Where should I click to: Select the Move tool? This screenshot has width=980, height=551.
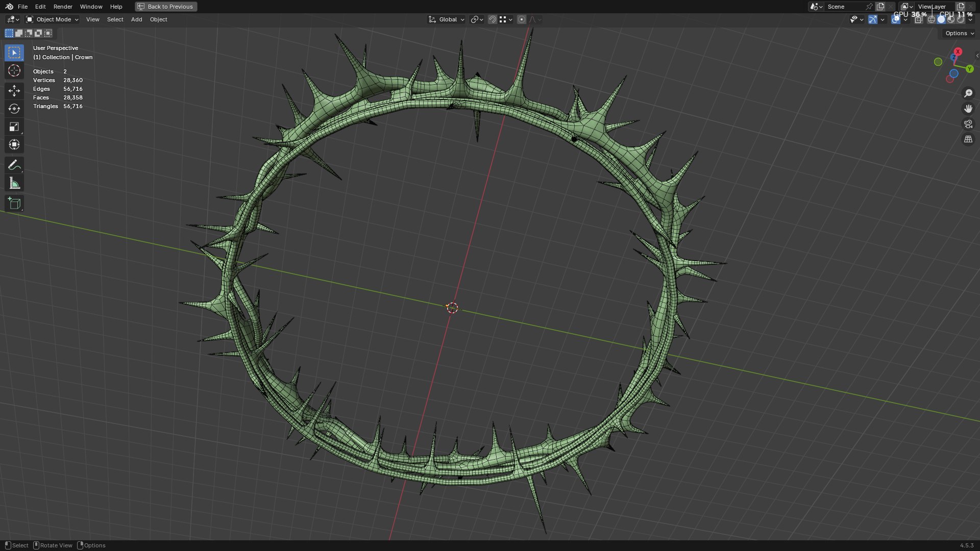click(14, 91)
